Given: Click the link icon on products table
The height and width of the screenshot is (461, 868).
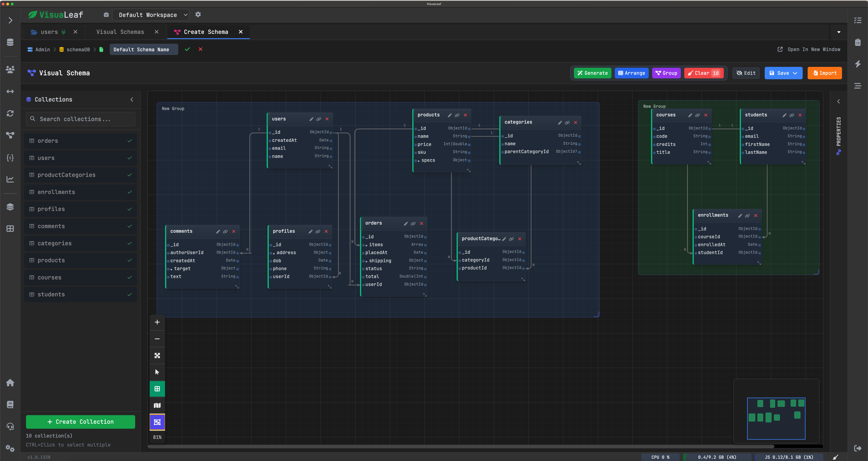Looking at the screenshot, I should tap(457, 115).
